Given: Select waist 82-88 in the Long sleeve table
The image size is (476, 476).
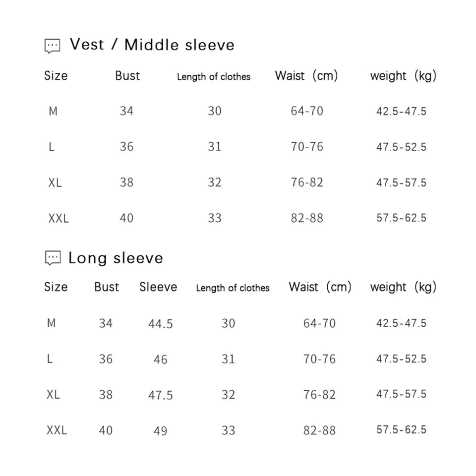Looking at the screenshot, I should [x=319, y=430].
